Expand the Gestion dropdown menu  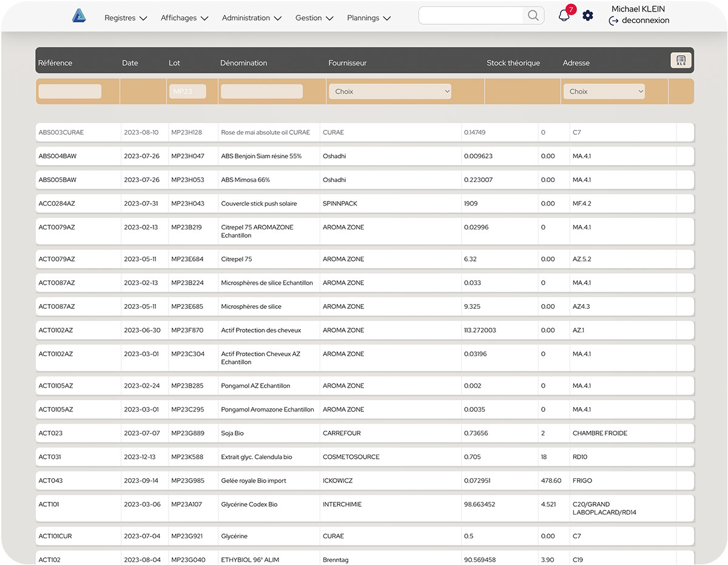[x=314, y=18]
